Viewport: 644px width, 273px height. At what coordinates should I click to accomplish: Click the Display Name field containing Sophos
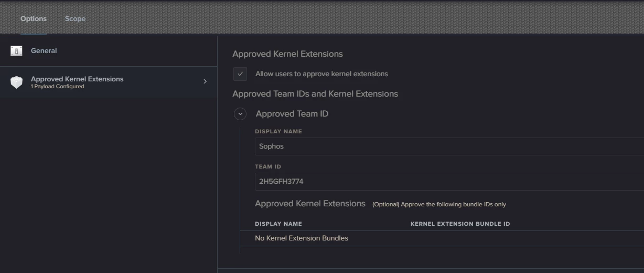tap(449, 146)
